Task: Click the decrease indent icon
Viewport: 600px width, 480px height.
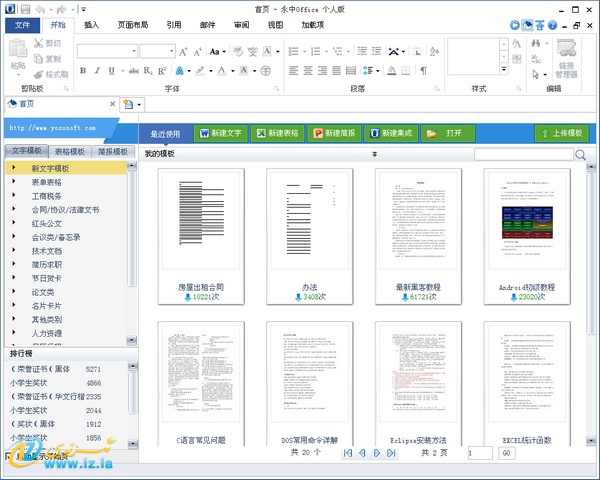Action: pyautogui.click(x=362, y=51)
